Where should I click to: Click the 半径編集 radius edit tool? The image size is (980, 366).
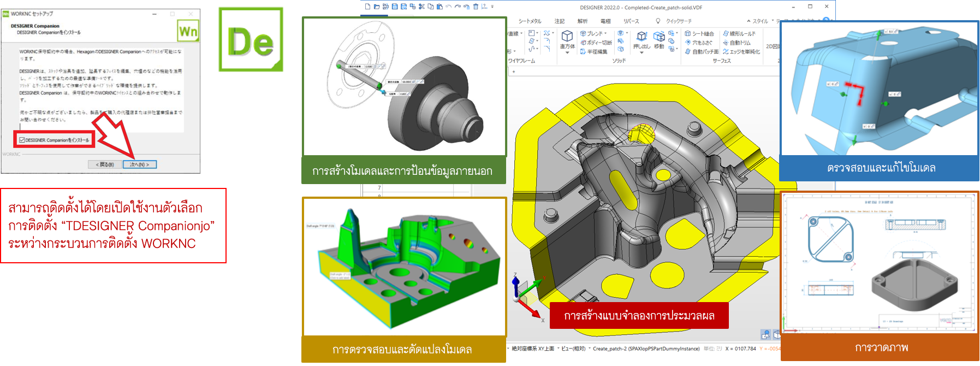click(594, 51)
